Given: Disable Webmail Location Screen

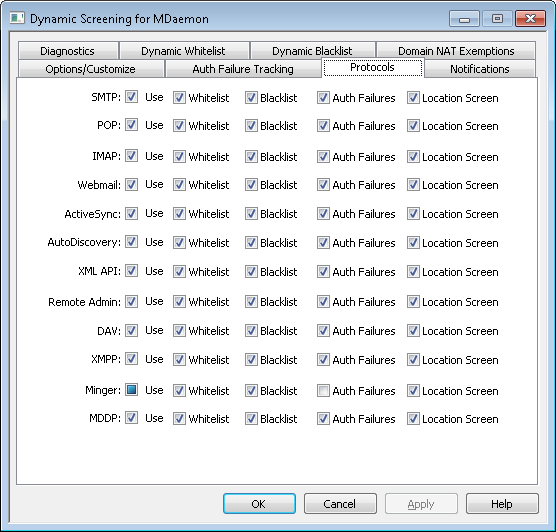Looking at the screenshot, I should click(413, 184).
